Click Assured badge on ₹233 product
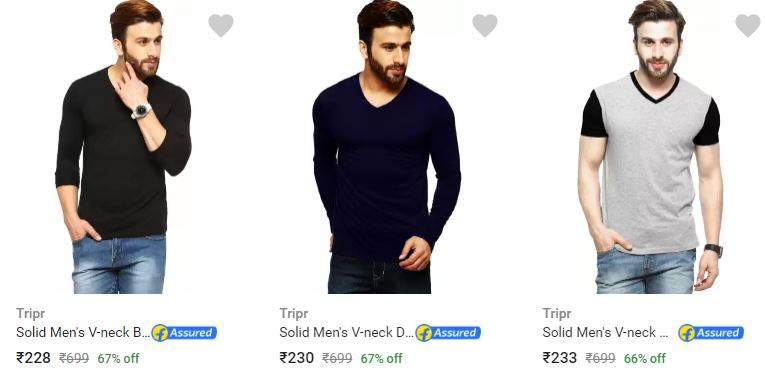The height and width of the screenshot is (376, 765). tap(711, 333)
